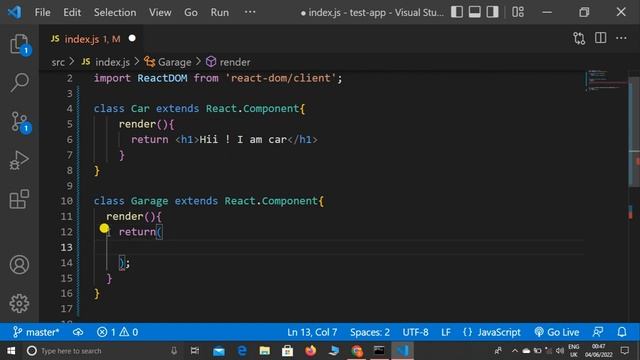Expand the overflow menu bar ellipsis
The width and height of the screenshot is (640, 360).
pos(250,12)
